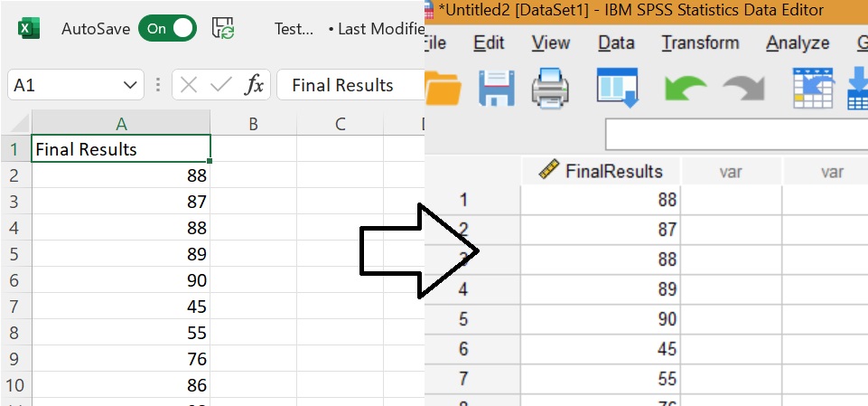Click the SPSS cell editor input box
The width and height of the screenshot is (868, 406).
[736, 134]
